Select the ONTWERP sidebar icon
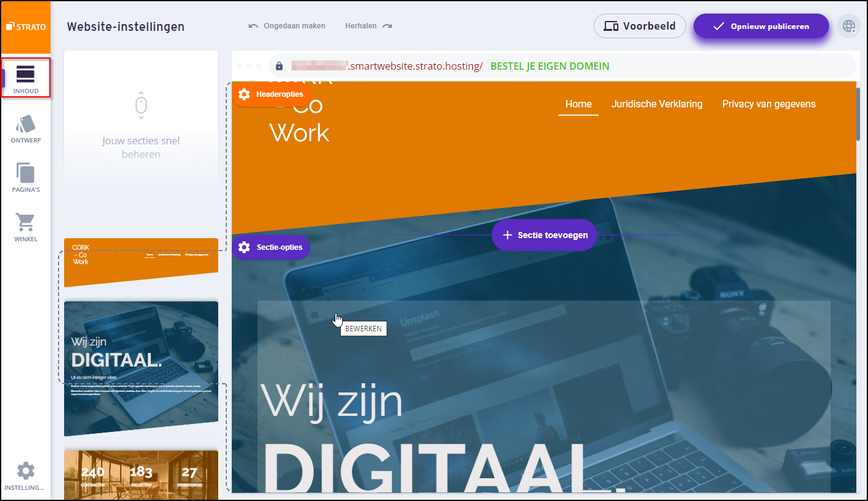The image size is (868, 501). click(25, 128)
